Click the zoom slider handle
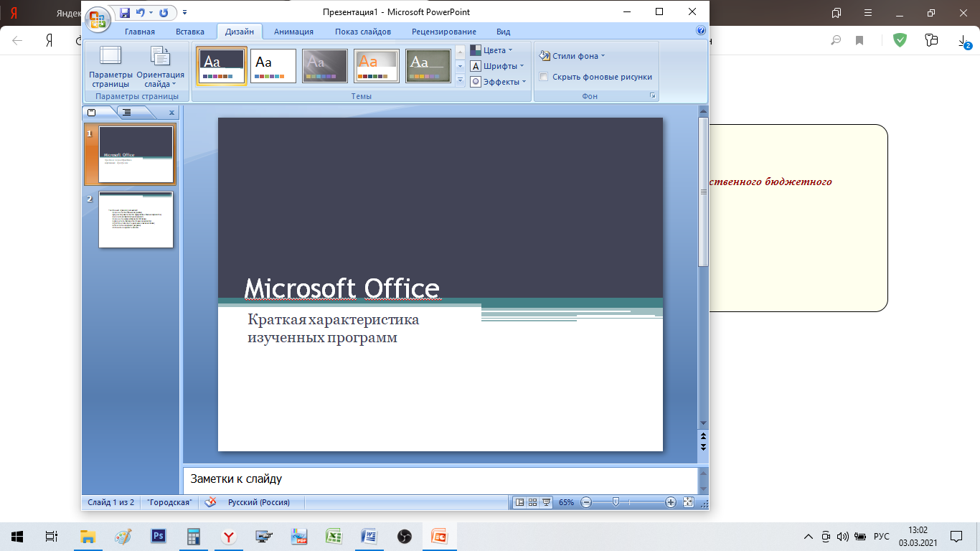980x551 pixels. pyautogui.click(x=616, y=502)
